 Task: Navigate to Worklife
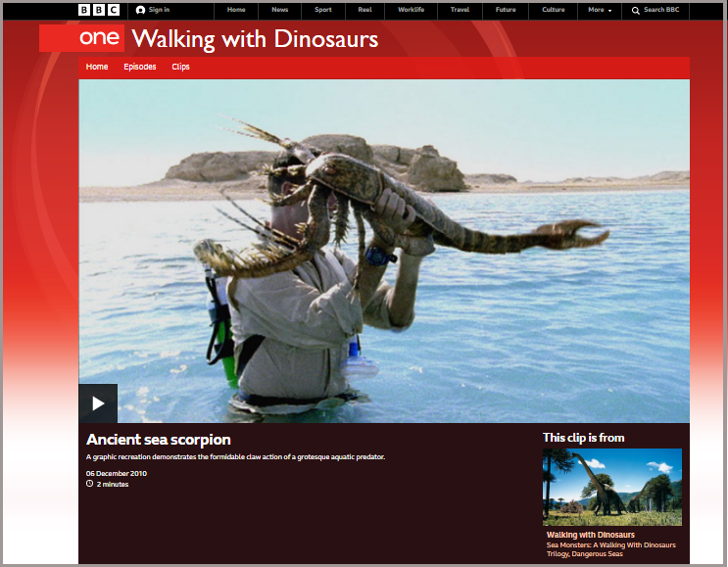411,10
